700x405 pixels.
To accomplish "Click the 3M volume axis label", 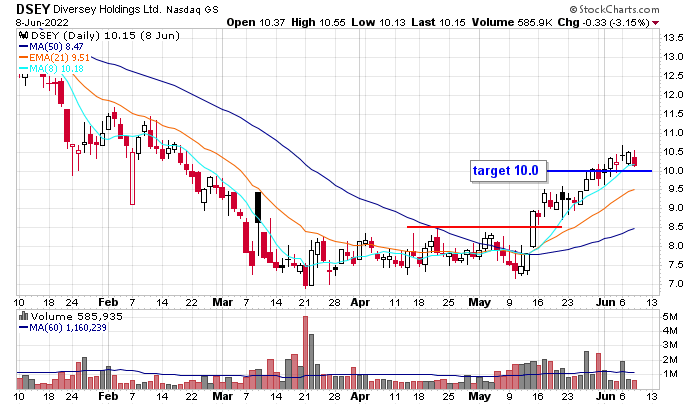I will click(670, 345).
